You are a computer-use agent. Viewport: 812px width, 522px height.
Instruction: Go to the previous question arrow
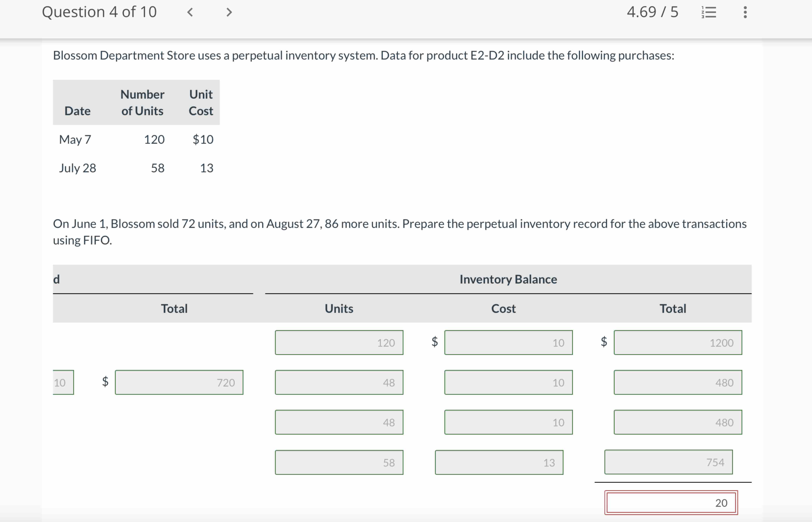(x=190, y=13)
